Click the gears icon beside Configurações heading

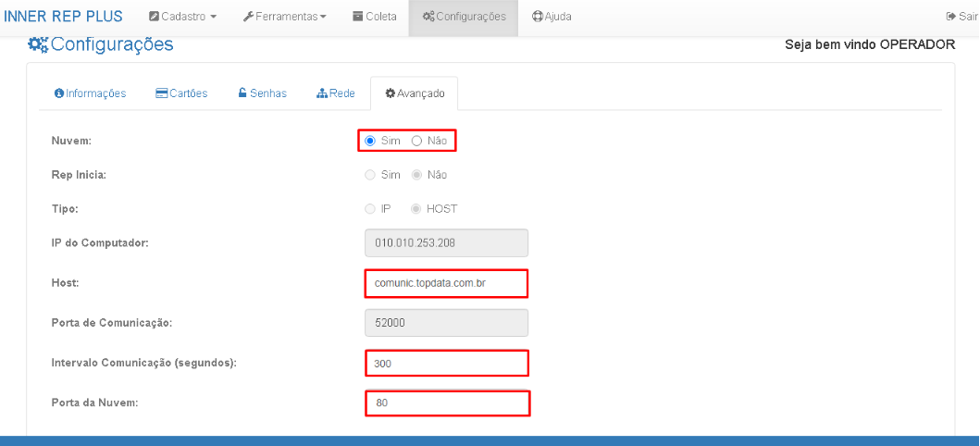pyautogui.click(x=38, y=44)
